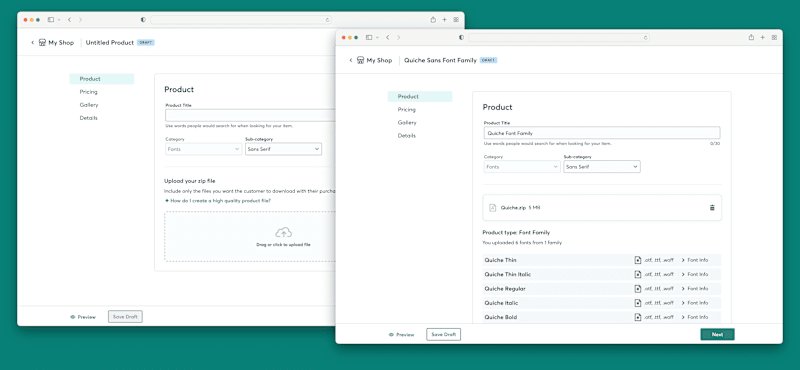Go back in front browser window
Screen dimensions: 800x370
pyautogui.click(x=388, y=37)
